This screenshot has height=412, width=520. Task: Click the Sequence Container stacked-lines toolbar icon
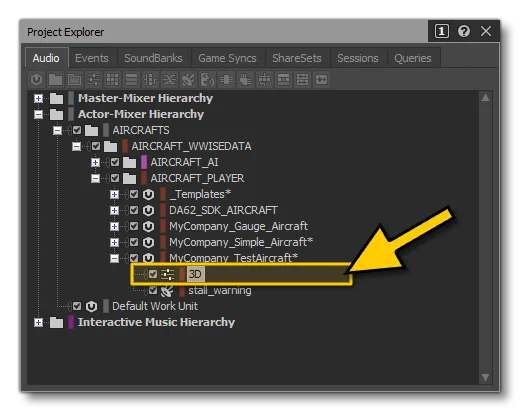131,80
